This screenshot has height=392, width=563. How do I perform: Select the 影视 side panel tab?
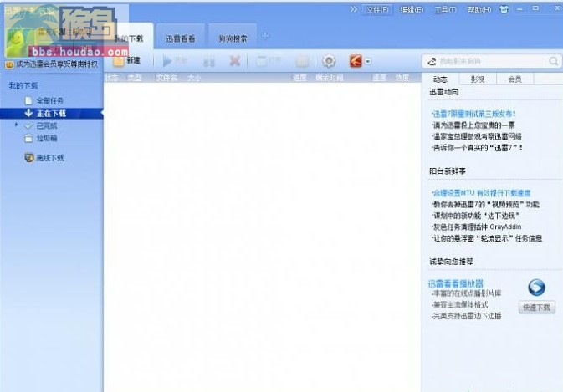[x=478, y=79]
